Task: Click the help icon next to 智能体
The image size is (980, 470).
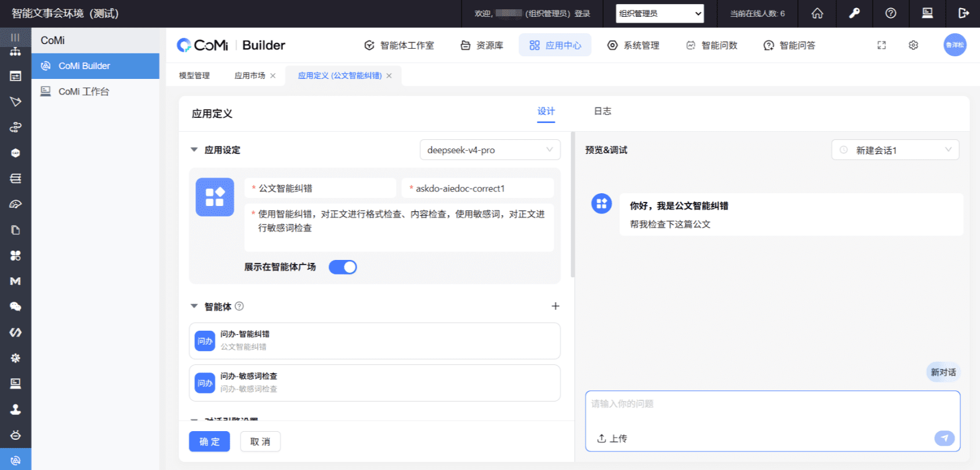Action: click(239, 306)
